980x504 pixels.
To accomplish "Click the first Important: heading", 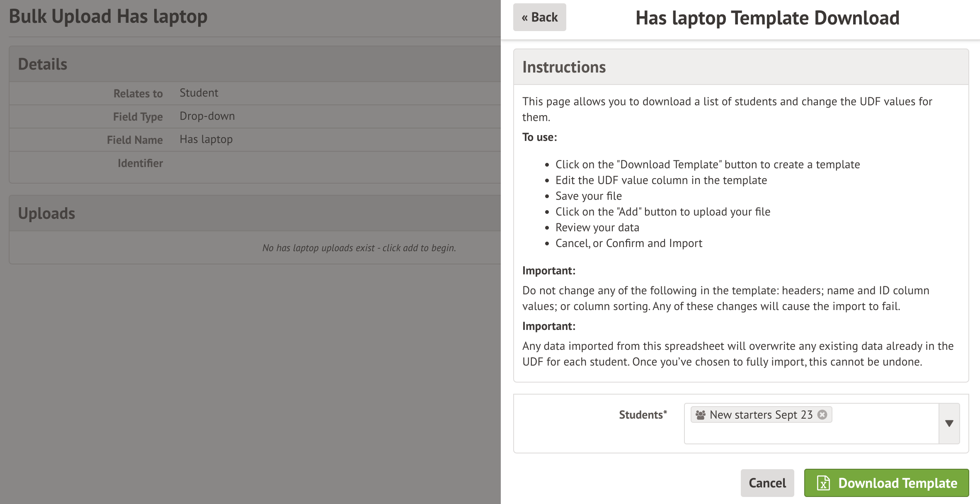I will pyautogui.click(x=548, y=271).
